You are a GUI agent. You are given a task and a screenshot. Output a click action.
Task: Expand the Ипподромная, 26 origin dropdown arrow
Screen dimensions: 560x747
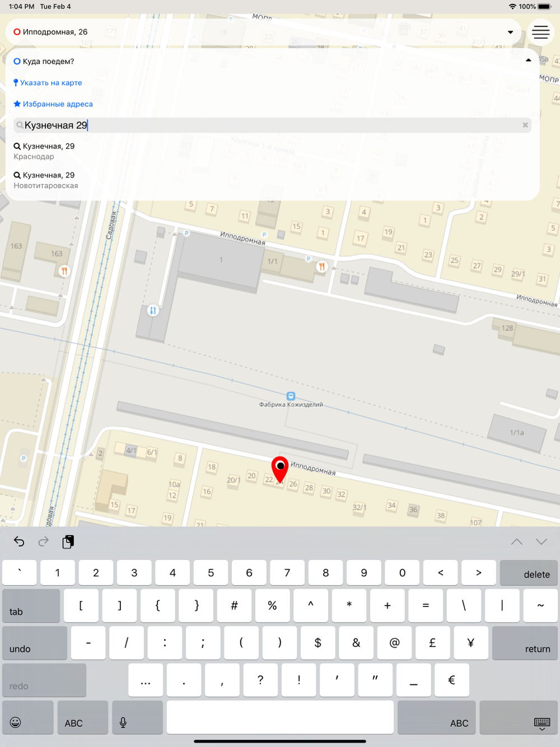pyautogui.click(x=510, y=32)
